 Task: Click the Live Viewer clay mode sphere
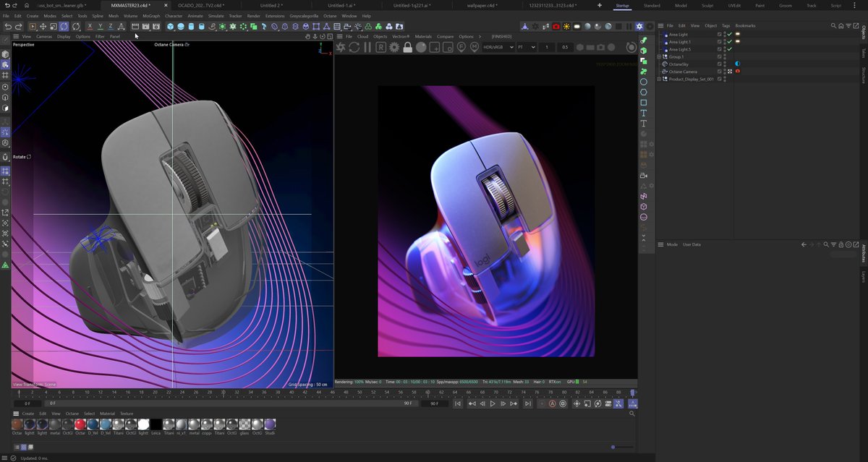(x=421, y=47)
